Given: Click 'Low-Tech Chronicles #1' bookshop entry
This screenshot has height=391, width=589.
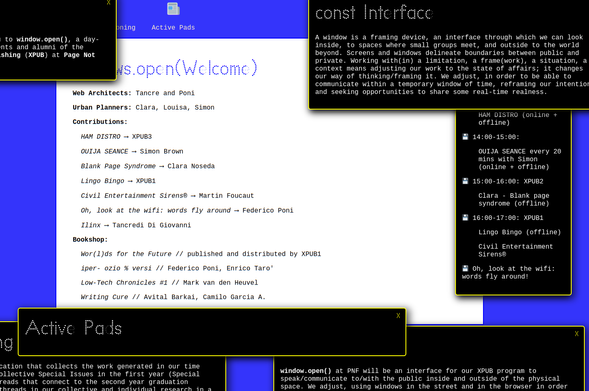Looking at the screenshot, I should coord(169,282).
